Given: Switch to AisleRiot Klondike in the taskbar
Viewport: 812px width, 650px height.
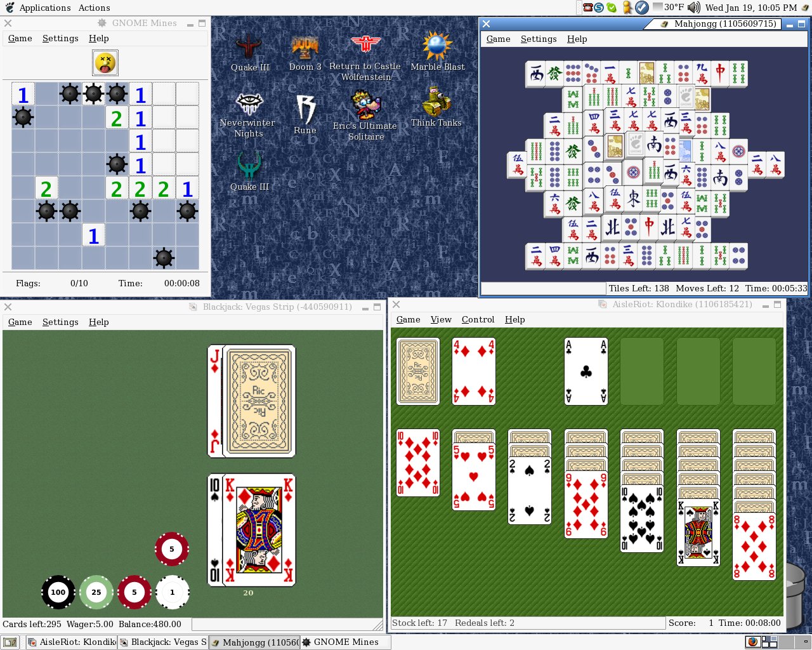Looking at the screenshot, I should coord(72,642).
